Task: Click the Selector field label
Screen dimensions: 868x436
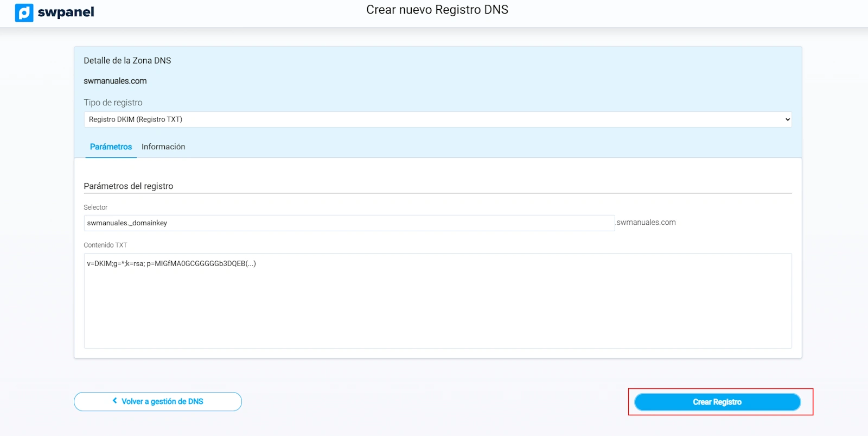Action: coord(95,207)
